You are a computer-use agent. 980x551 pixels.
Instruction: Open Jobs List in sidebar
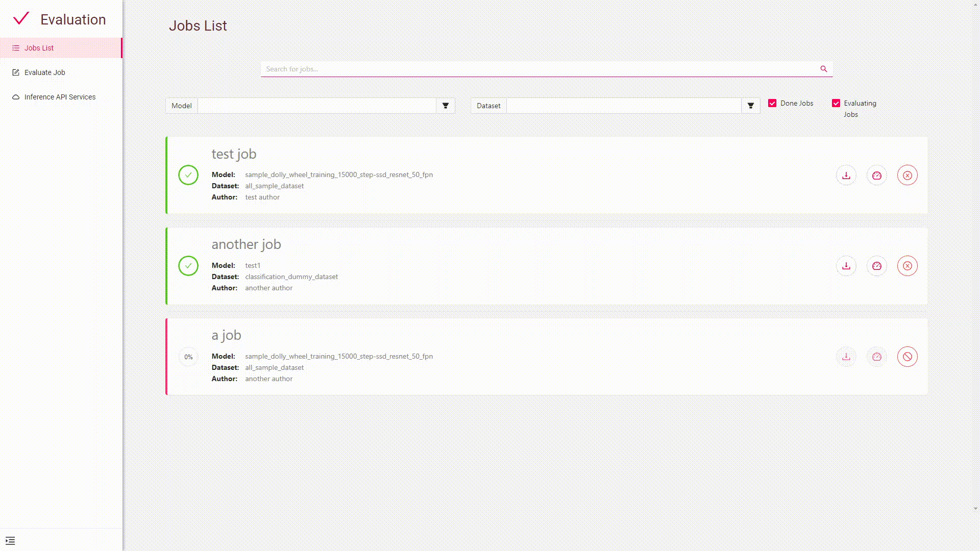coord(39,48)
